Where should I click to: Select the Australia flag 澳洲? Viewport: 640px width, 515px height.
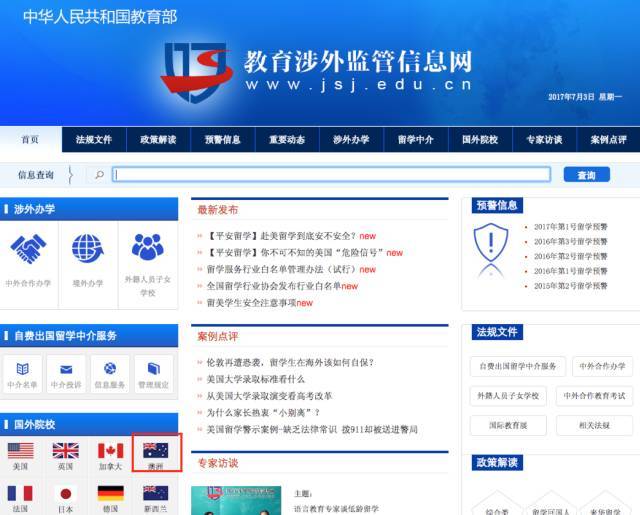pyautogui.click(x=155, y=450)
